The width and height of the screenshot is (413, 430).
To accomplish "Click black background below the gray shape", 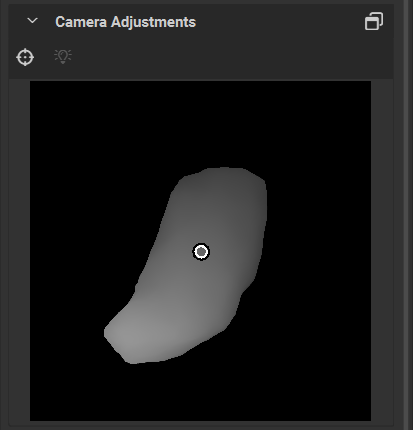I will point(200,393).
